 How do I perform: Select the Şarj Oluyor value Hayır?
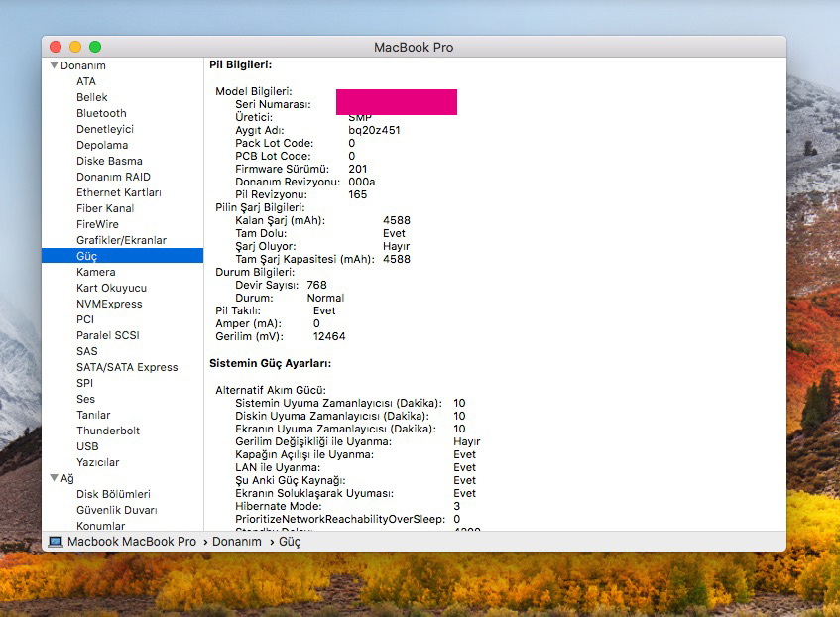click(x=396, y=246)
